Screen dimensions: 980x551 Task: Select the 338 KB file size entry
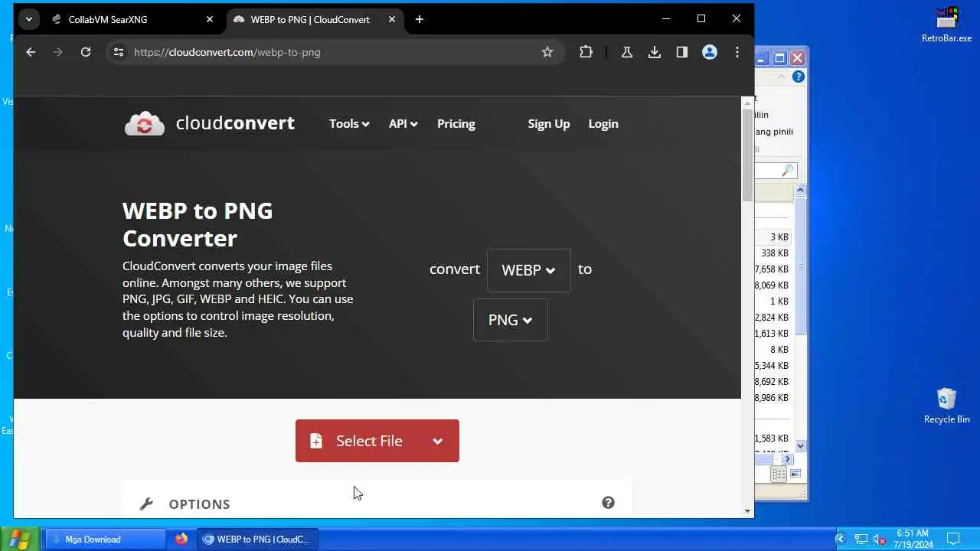click(774, 253)
